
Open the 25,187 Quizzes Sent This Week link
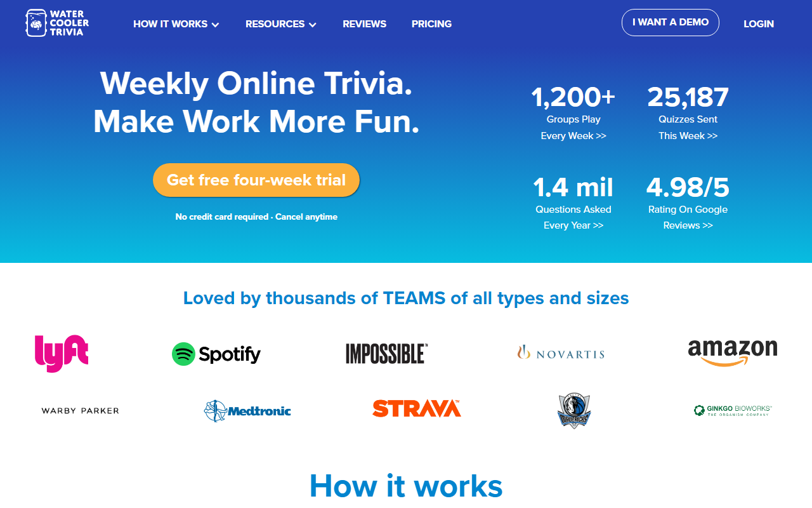pos(688,113)
